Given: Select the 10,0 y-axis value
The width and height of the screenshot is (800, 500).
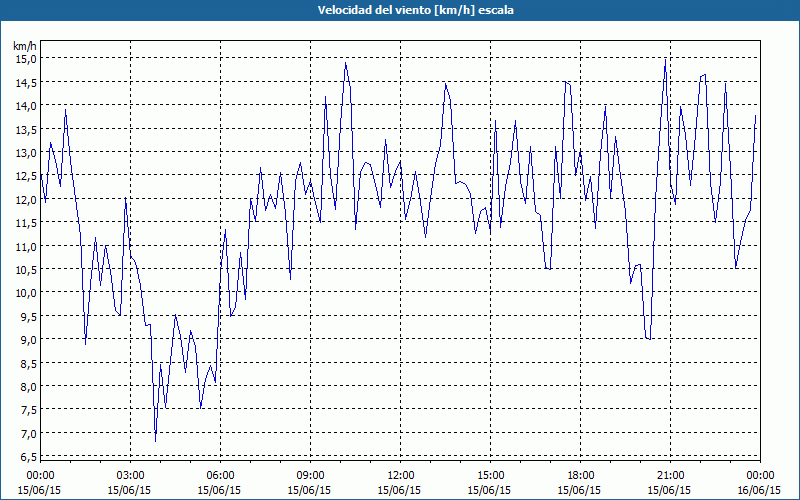Looking at the screenshot, I should 27,293.
